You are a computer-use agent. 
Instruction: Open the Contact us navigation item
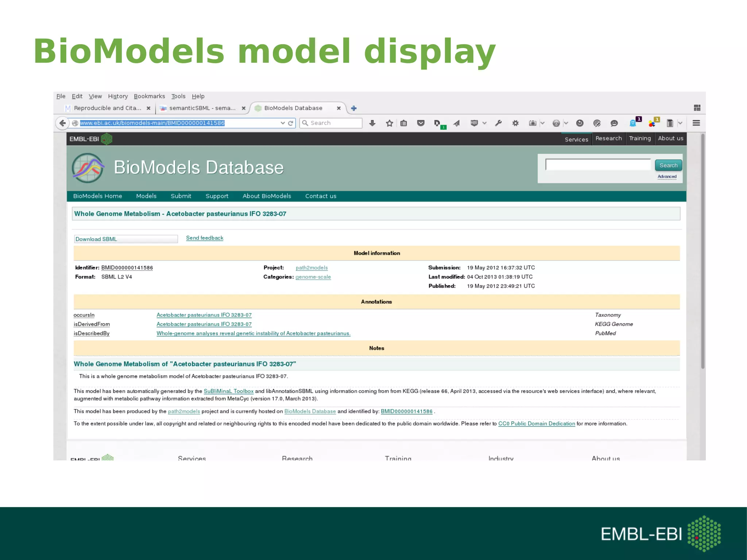[x=321, y=196]
